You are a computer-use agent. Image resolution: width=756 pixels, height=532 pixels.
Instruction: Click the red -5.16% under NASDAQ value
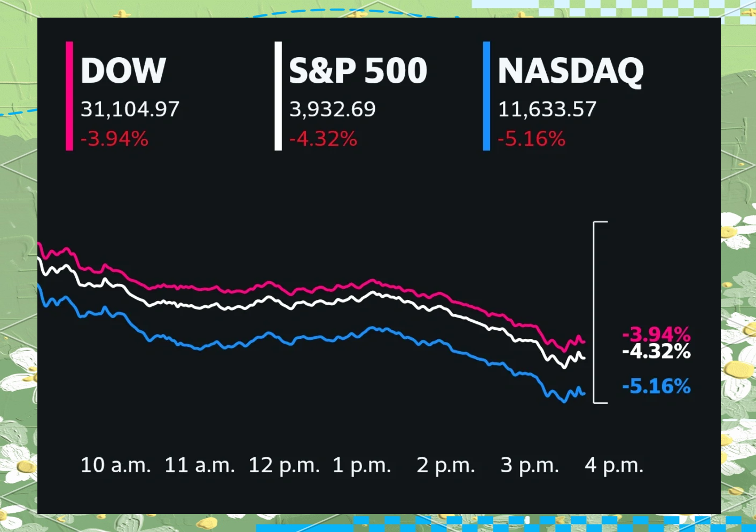(531, 139)
